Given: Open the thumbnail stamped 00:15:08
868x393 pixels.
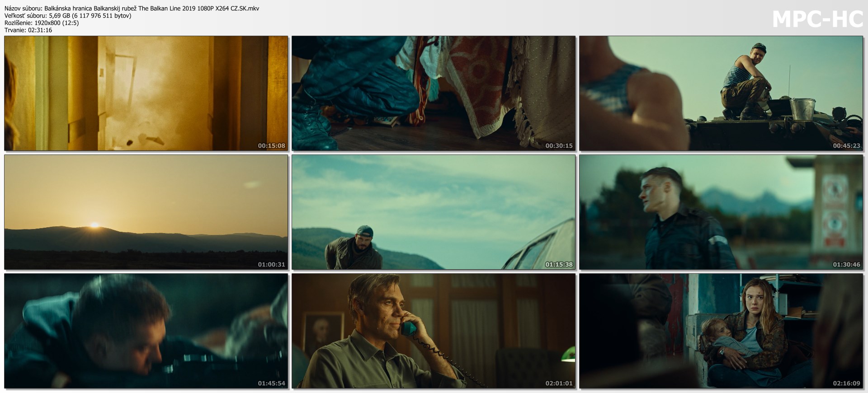Looking at the screenshot, I should pos(146,94).
